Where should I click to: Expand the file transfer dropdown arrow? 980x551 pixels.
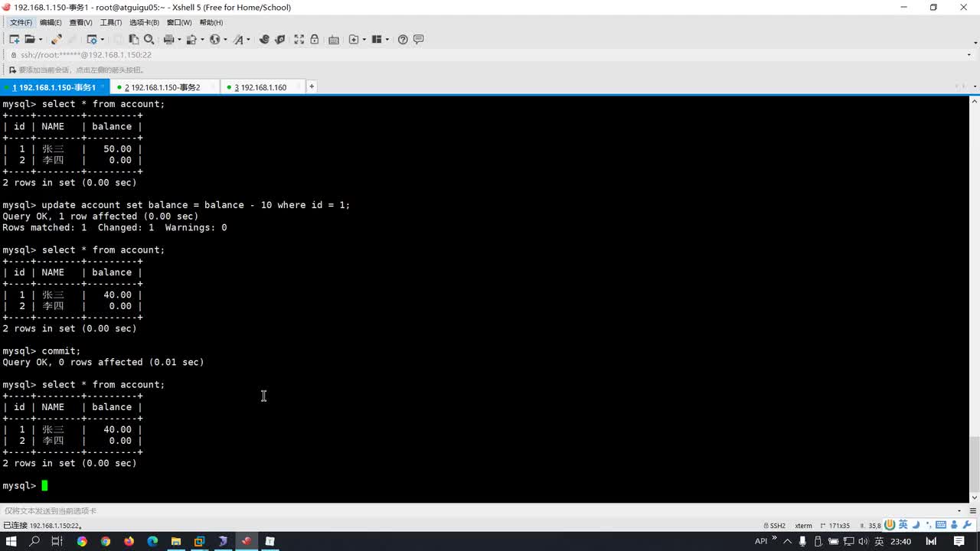202,39
